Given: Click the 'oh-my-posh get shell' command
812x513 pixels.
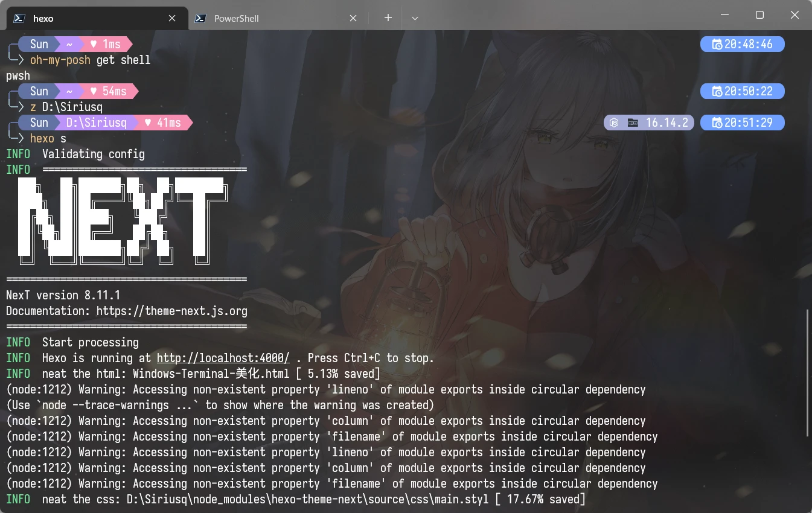Looking at the screenshot, I should [x=91, y=60].
